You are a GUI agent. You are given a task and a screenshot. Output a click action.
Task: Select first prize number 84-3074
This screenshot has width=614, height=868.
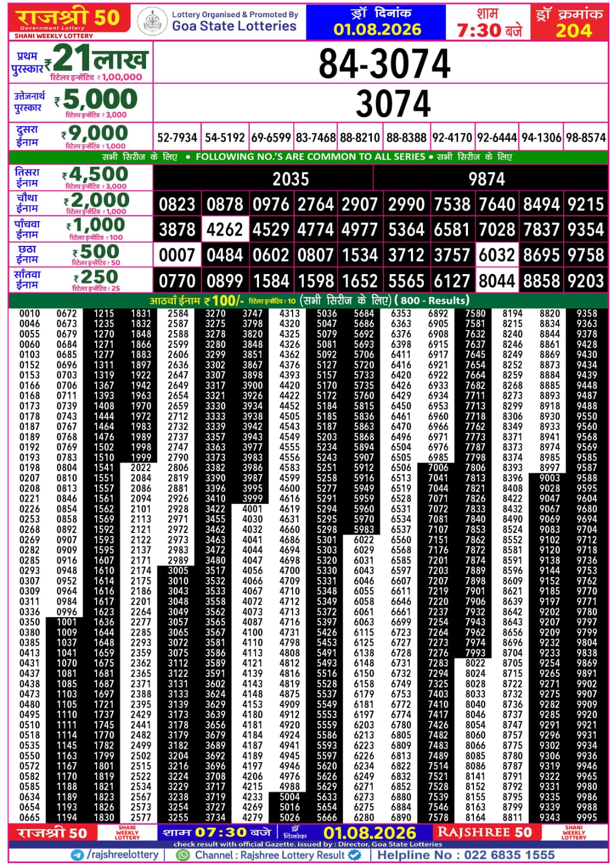tap(384, 64)
